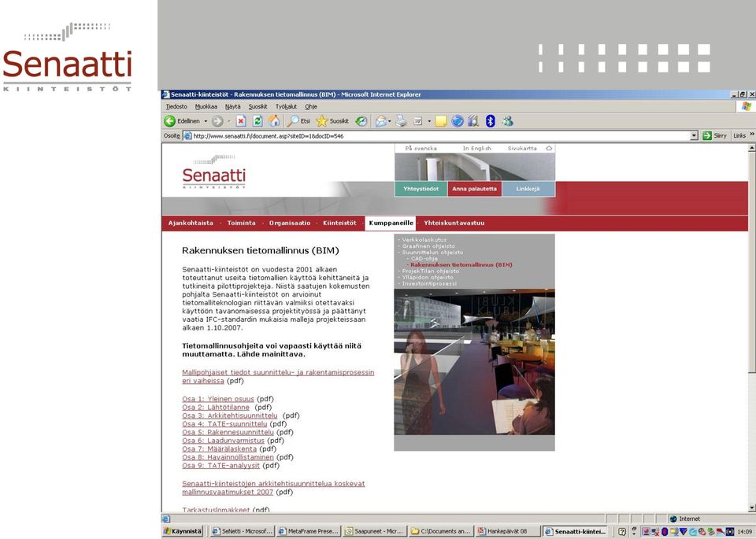Click the yellow note toolbar icon
Viewport: 756px width, 539px height.
(x=441, y=121)
